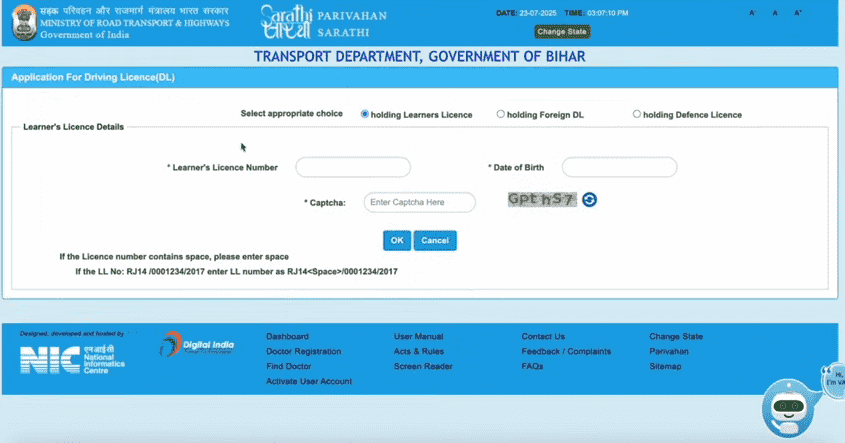Viewport: 845px width, 443px height.
Task: Go to Feedback / Complaints link
Action: click(566, 352)
